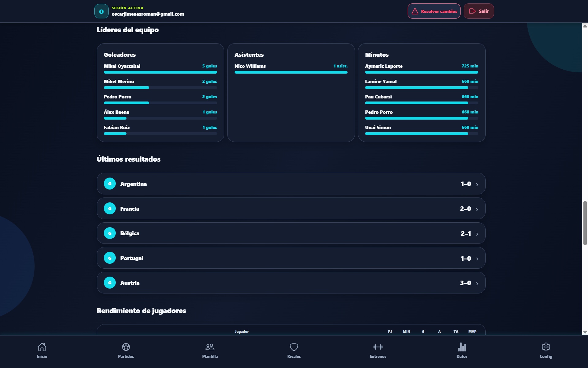Open the Partidos soccer ball icon
The width and height of the screenshot is (588, 368).
[x=126, y=347]
